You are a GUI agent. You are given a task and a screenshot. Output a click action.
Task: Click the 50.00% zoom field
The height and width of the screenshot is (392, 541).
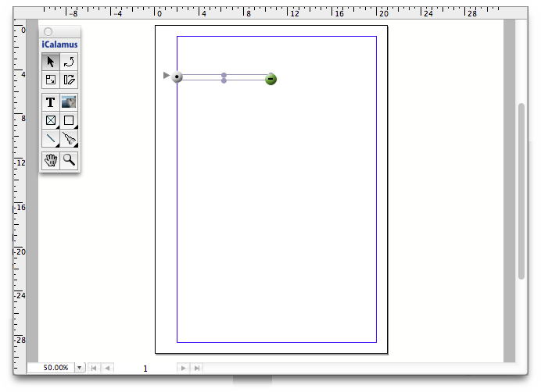[x=52, y=368]
